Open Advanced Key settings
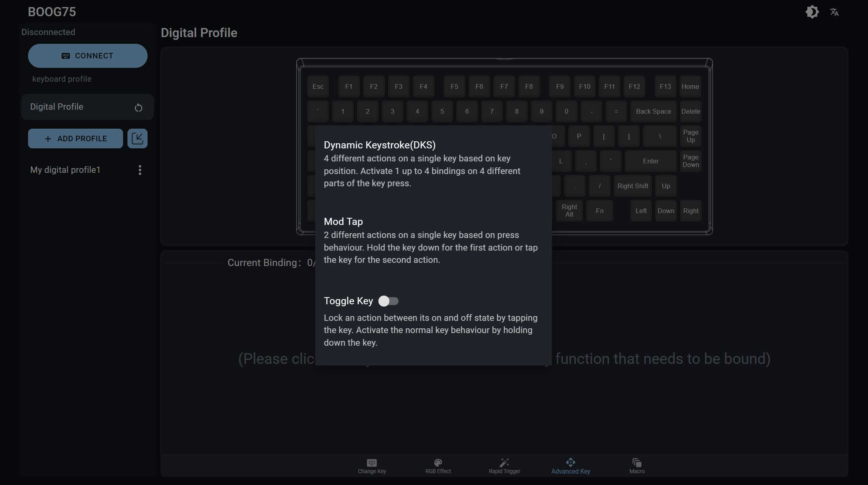Viewport: 868px width, 485px height. click(569, 465)
